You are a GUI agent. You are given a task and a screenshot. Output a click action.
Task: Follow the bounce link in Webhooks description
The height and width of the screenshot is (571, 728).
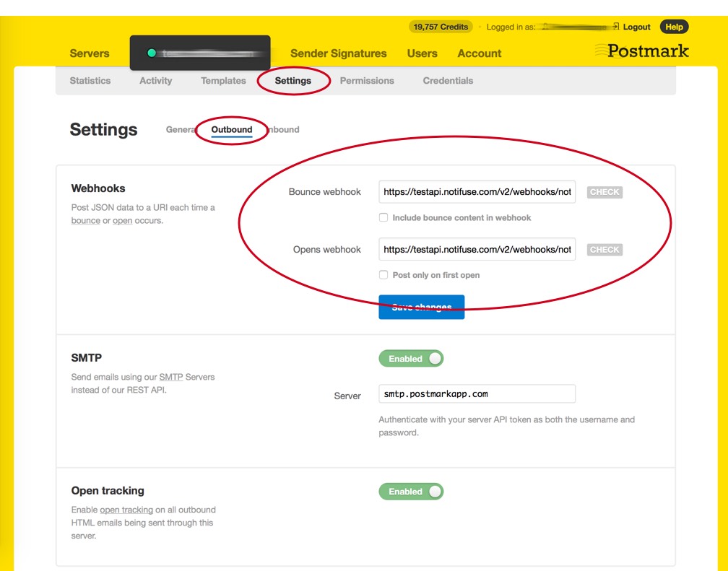click(x=85, y=220)
